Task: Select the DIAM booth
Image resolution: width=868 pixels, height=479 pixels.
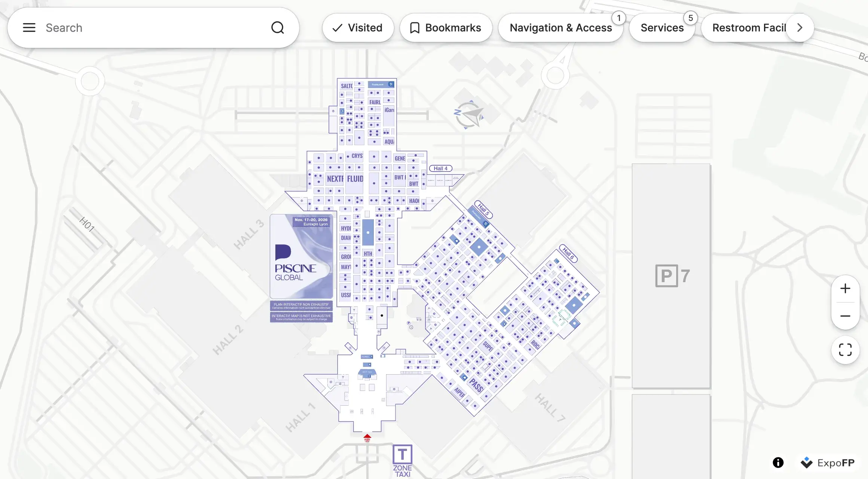Action: 346,238
